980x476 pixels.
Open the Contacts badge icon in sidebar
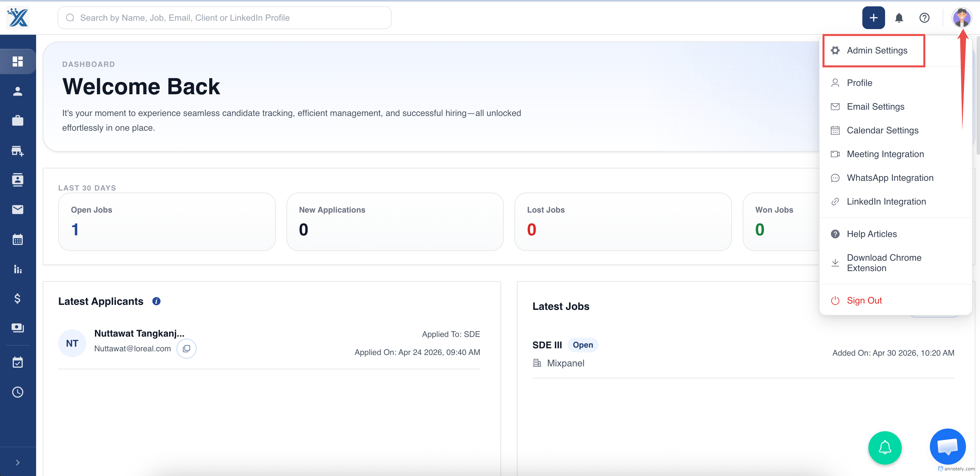(17, 180)
